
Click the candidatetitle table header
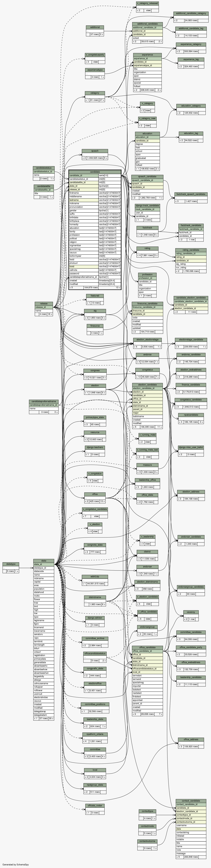(44, 186)
